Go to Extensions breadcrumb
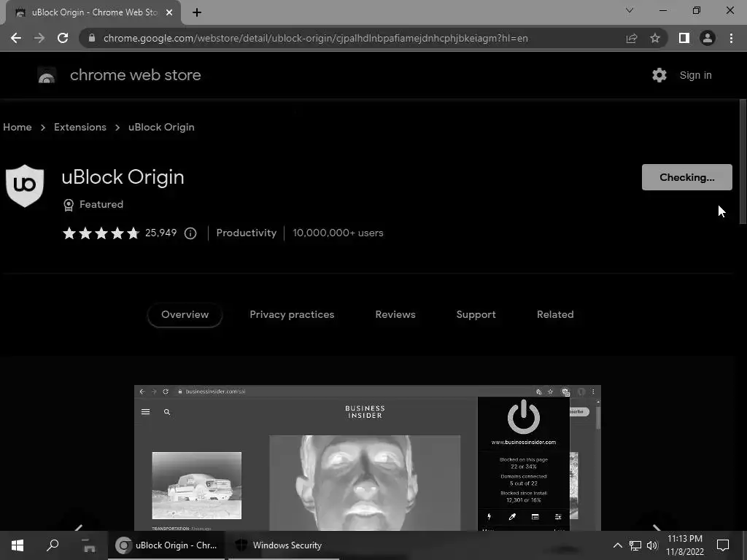747x560 pixels. pyautogui.click(x=80, y=127)
